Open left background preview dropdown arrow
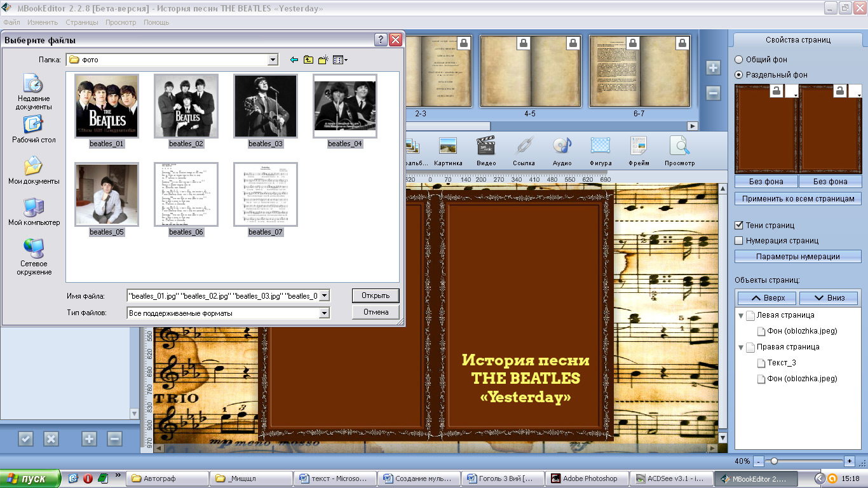 click(x=792, y=91)
